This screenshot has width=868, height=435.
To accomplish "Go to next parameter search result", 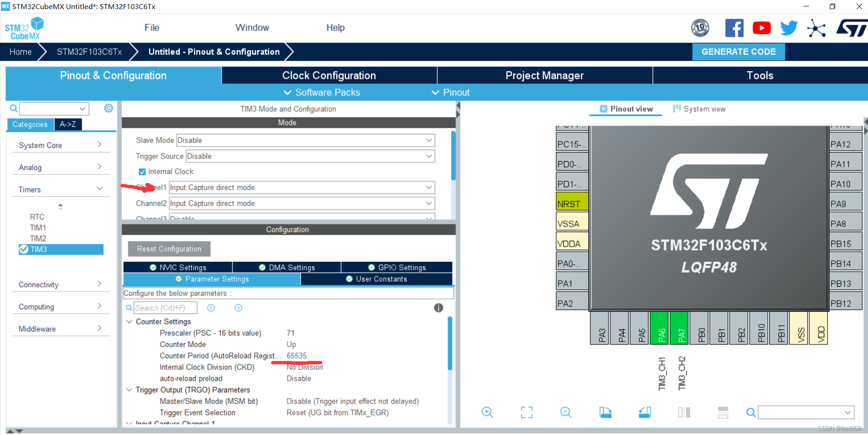I will [x=239, y=308].
